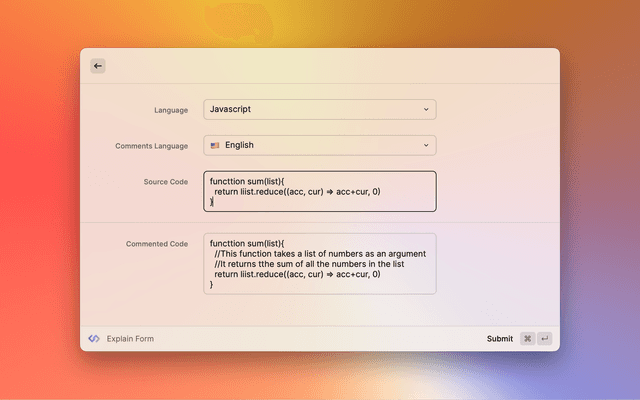Open the Language dropdown showing Javascript
The image size is (640, 400).
click(319, 109)
